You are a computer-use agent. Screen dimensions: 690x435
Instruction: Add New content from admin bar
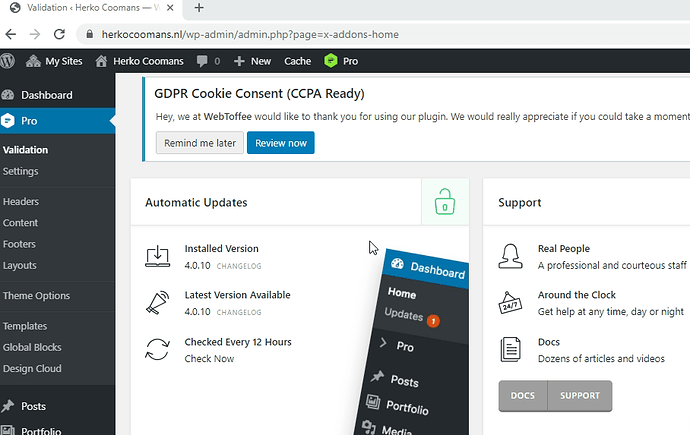pos(252,61)
